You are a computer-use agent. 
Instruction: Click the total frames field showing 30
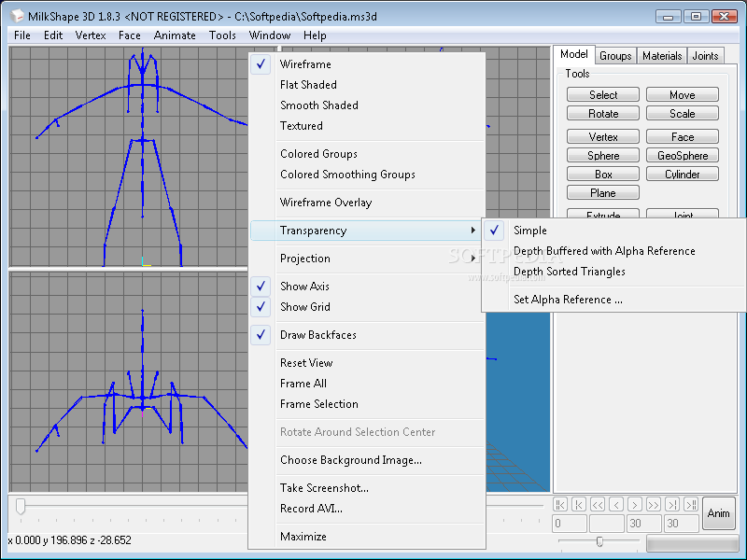pyautogui.click(x=682, y=524)
